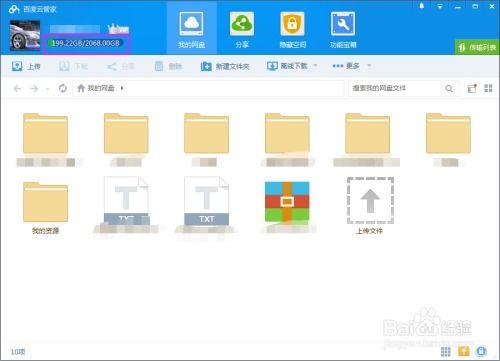Switch to thumbnail grid view icon
Image resolution: width=500 pixels, height=361 pixels.
coord(488,88)
